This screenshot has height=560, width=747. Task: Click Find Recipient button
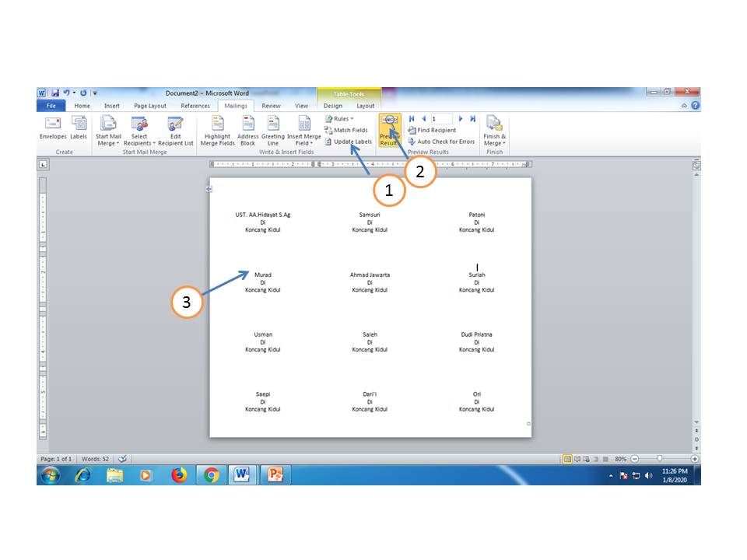pos(432,130)
